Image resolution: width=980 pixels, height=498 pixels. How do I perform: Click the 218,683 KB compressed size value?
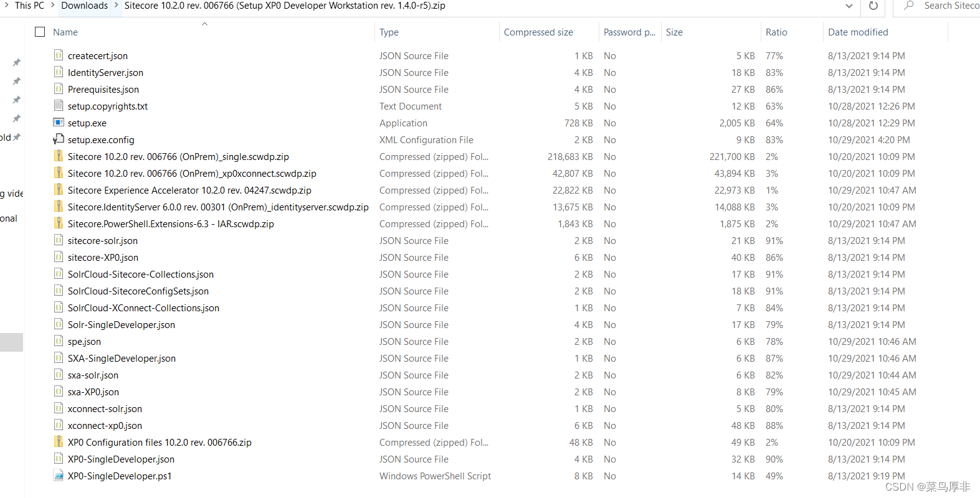click(x=570, y=156)
